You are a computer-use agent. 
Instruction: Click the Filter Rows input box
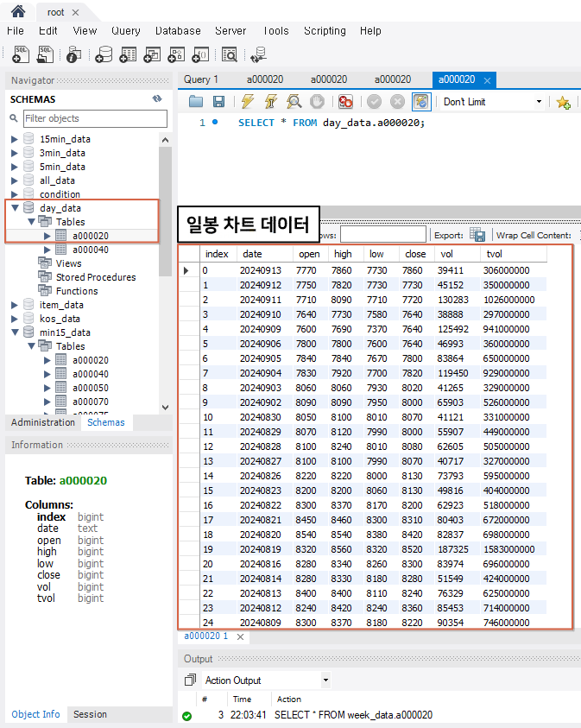click(x=382, y=234)
